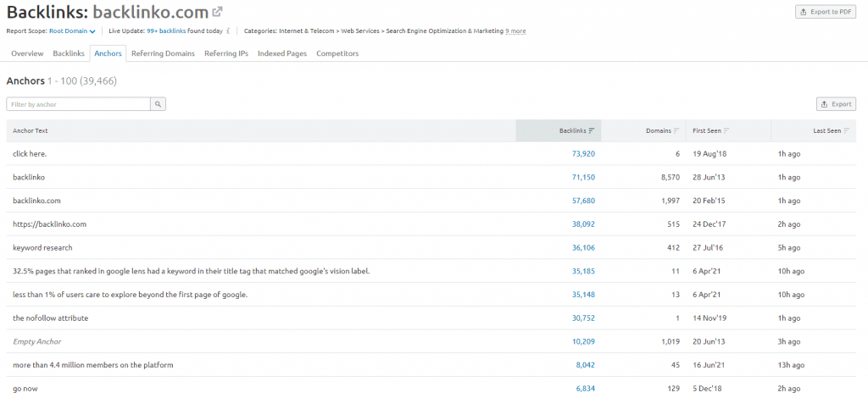This screenshot has width=868, height=398.
Task: Open the 35,185 backlinks link
Action: tap(583, 272)
